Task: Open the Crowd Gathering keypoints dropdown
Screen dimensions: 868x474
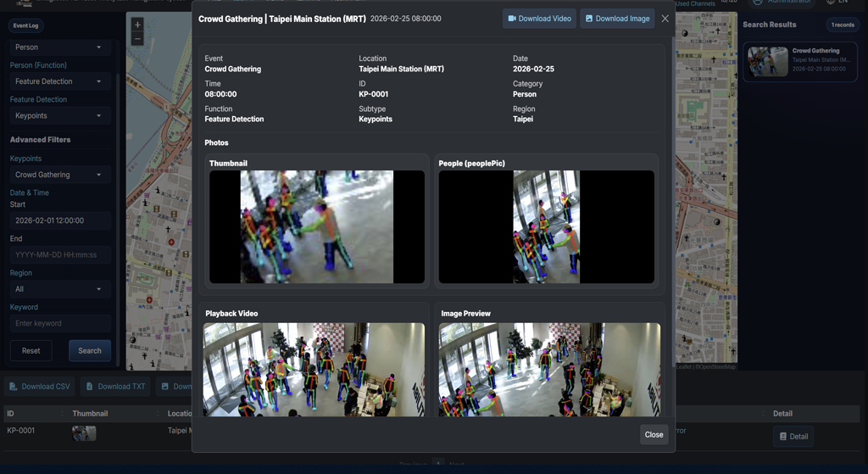Action: [x=60, y=175]
